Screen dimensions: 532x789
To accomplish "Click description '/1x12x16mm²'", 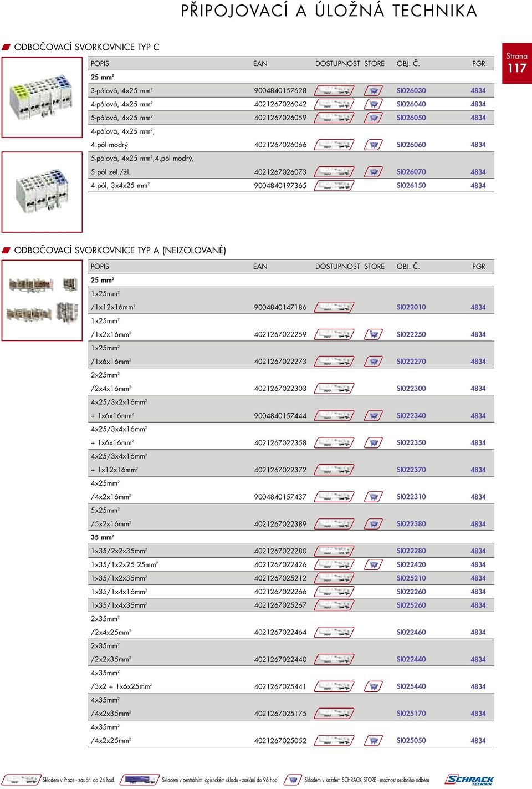I will [113, 307].
